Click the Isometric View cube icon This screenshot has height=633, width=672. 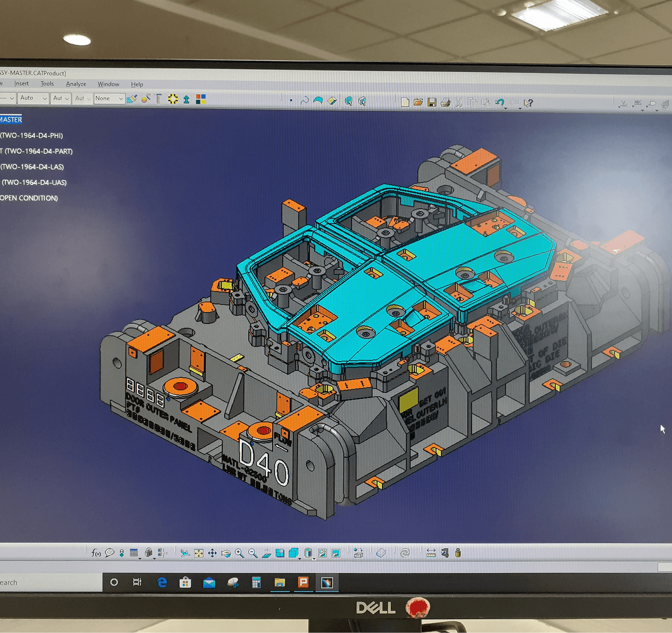coord(294,553)
